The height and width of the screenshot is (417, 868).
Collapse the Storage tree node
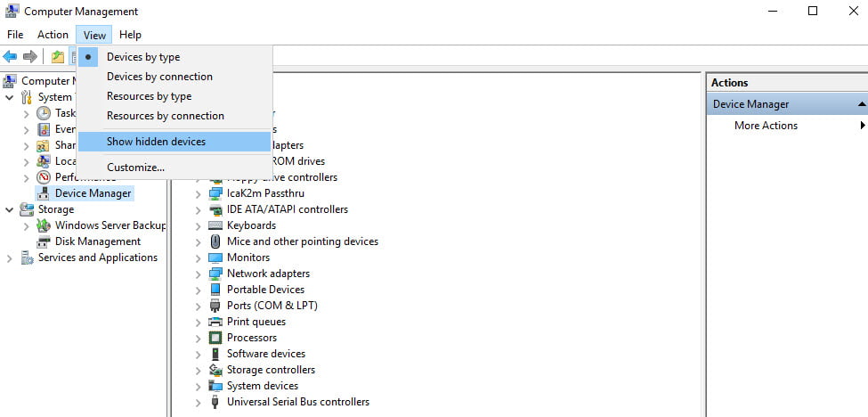(10, 210)
